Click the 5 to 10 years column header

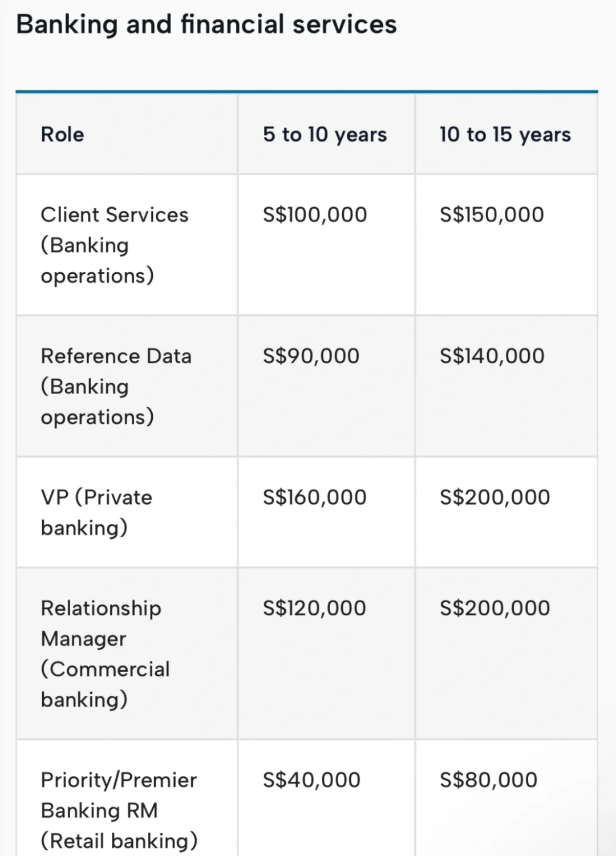325,135
